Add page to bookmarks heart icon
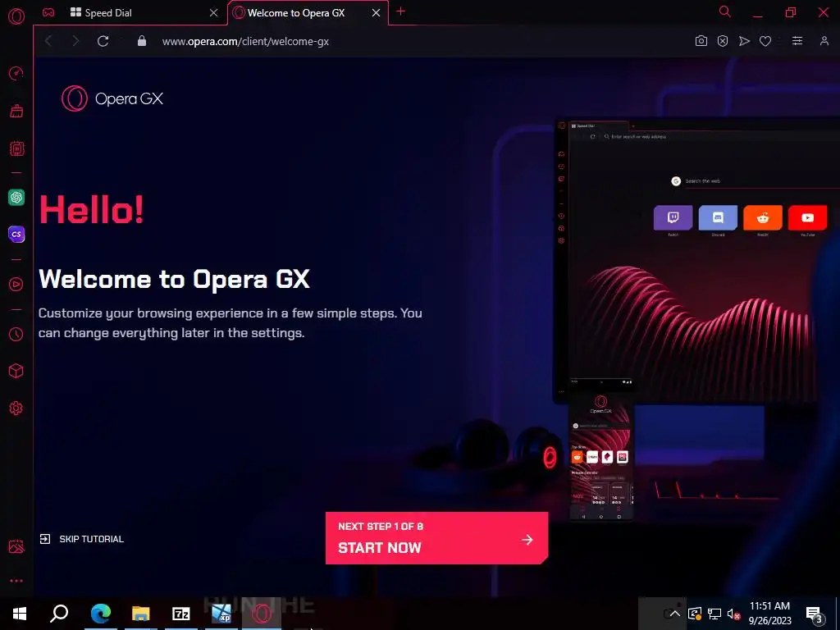 coord(765,41)
